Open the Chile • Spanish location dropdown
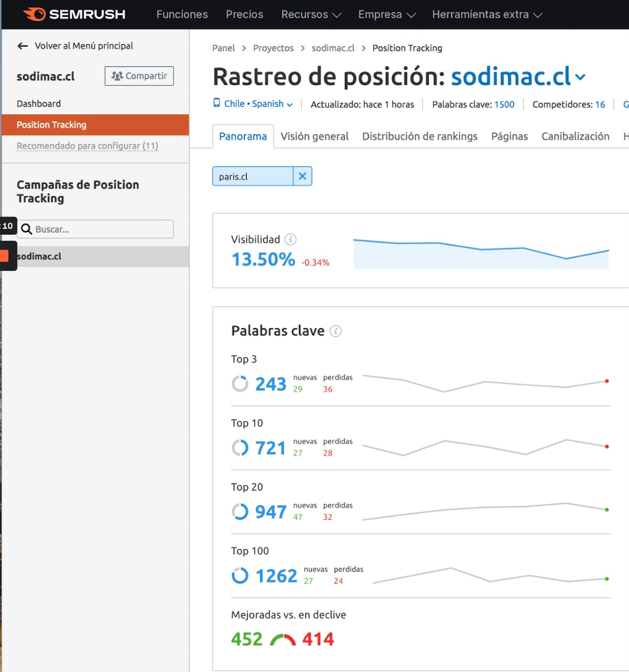Viewport: 629px width, 672px height. tap(258, 104)
